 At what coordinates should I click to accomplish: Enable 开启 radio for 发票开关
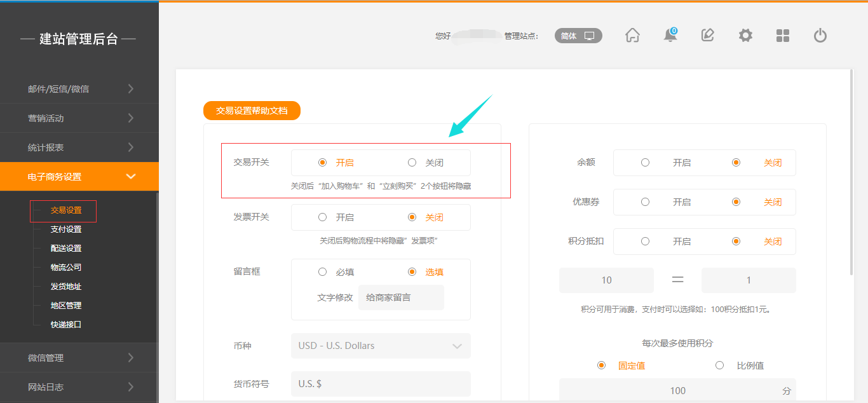[x=323, y=217]
